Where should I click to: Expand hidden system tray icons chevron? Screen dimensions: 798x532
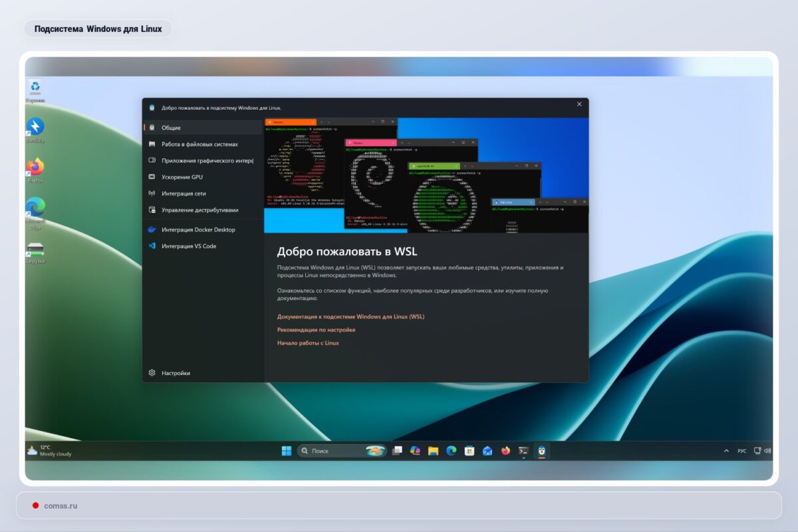(726, 450)
